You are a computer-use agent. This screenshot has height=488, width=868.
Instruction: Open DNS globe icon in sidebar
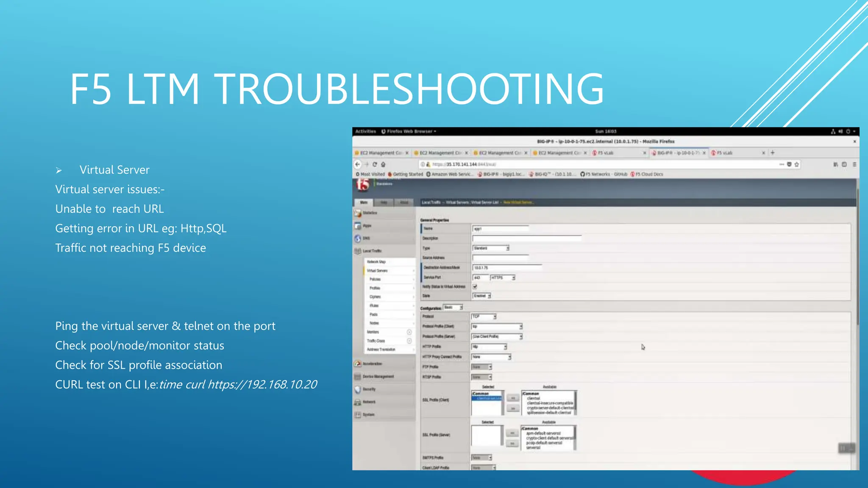(x=358, y=238)
